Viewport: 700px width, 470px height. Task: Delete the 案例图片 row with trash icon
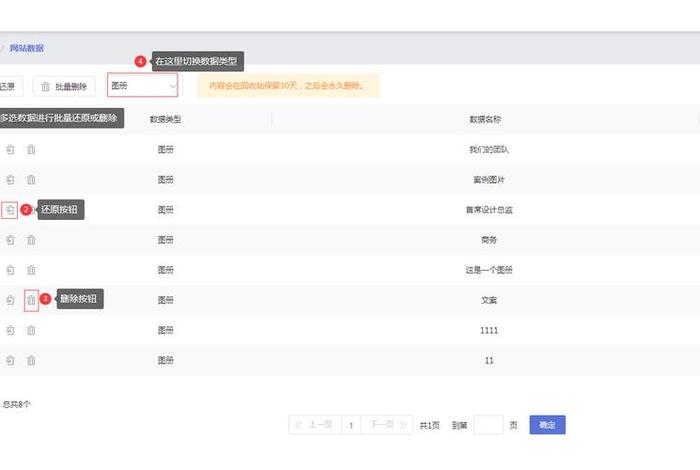point(31,179)
